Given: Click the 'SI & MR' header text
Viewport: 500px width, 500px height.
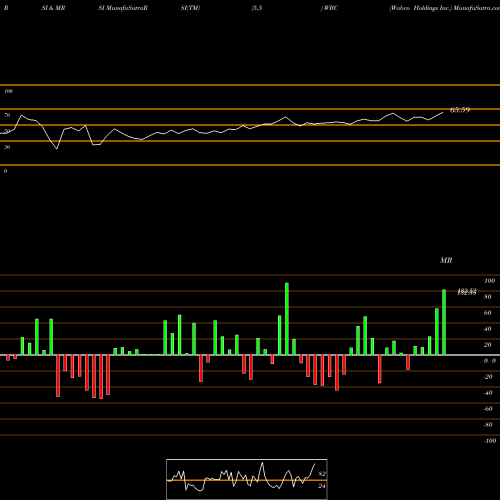Looking at the screenshot, I should pos(53,8).
